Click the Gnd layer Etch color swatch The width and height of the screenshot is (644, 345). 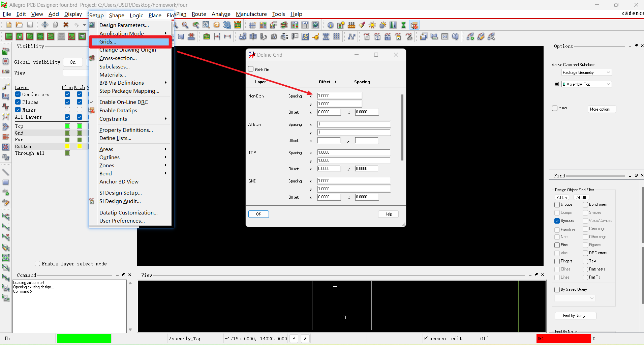pos(80,133)
